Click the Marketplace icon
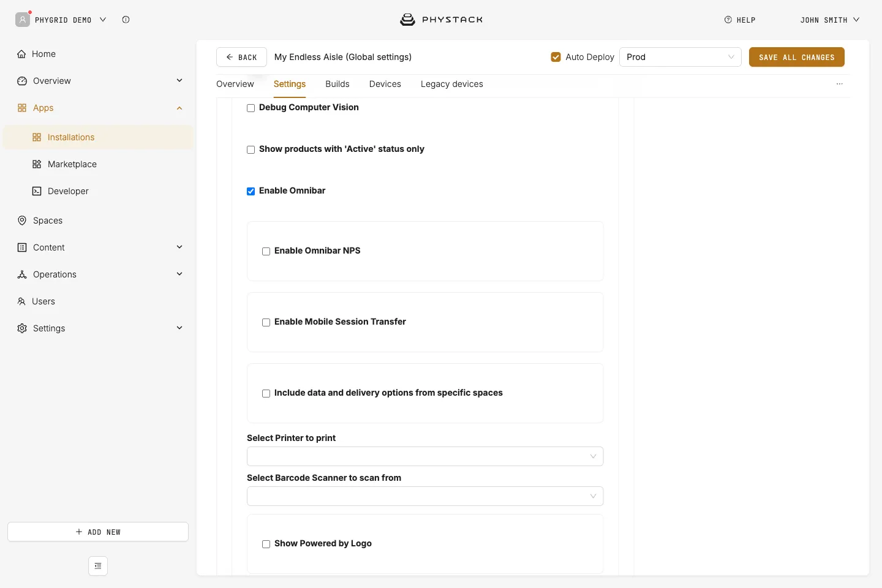This screenshot has width=882, height=588. 37,164
